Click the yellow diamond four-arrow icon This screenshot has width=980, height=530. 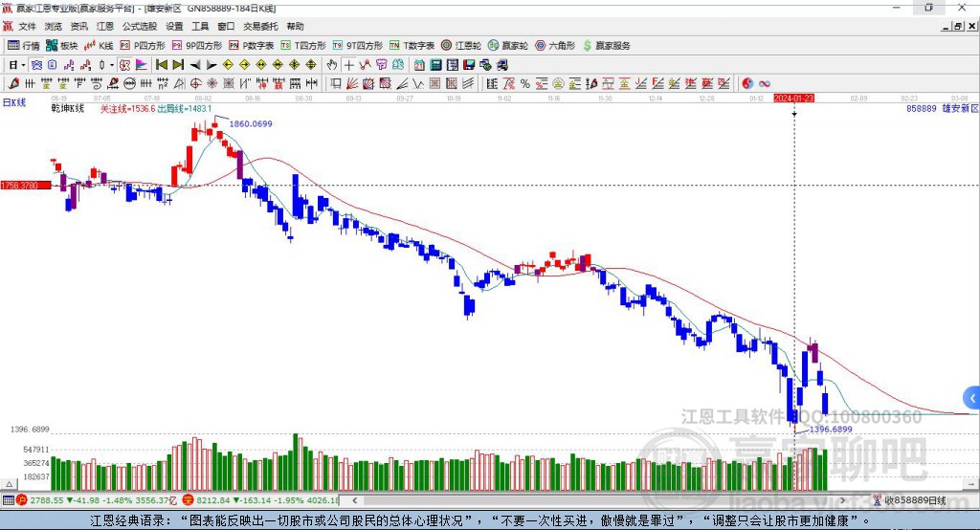311,65
